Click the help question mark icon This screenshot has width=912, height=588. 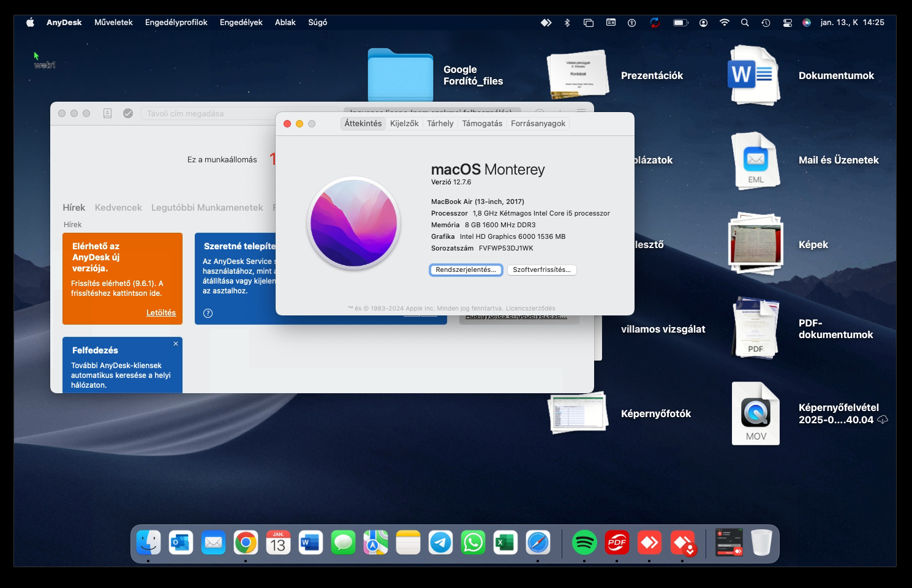coord(208,313)
